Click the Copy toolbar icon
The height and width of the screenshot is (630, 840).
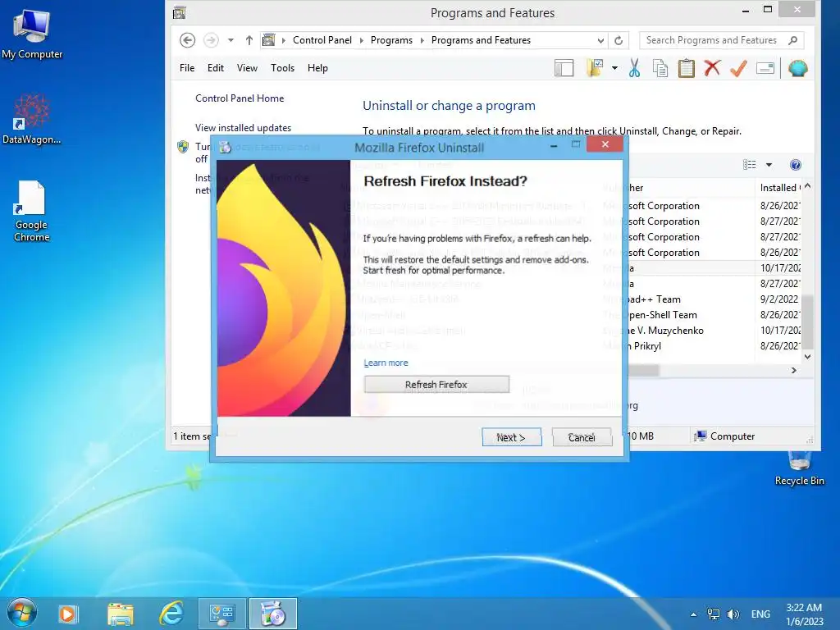pyautogui.click(x=660, y=68)
